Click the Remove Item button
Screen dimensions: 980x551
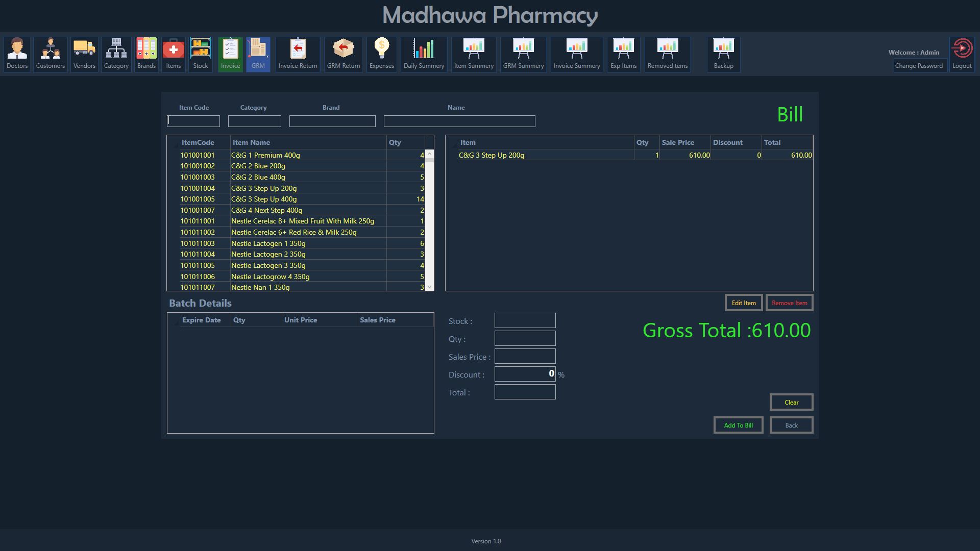790,303
